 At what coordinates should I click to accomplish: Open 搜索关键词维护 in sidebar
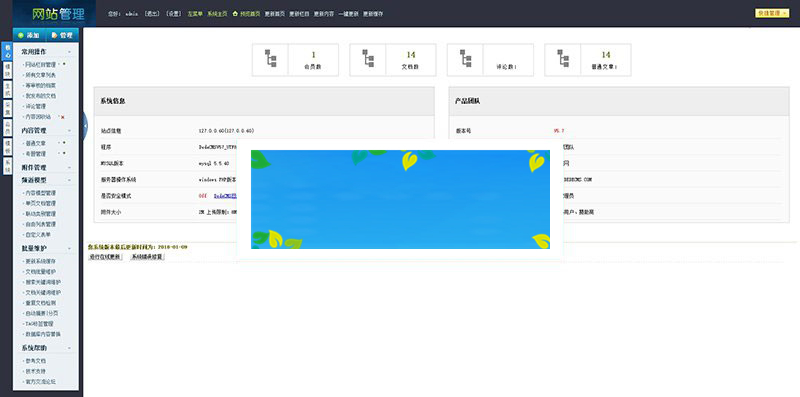(x=43, y=282)
